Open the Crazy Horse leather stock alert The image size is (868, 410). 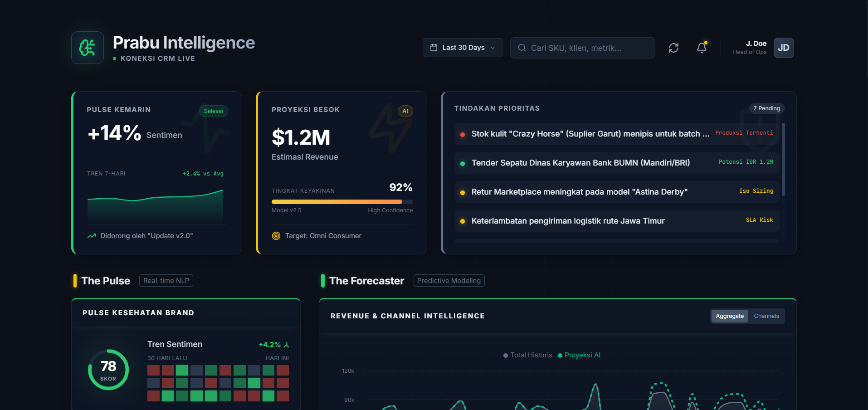[617, 134]
